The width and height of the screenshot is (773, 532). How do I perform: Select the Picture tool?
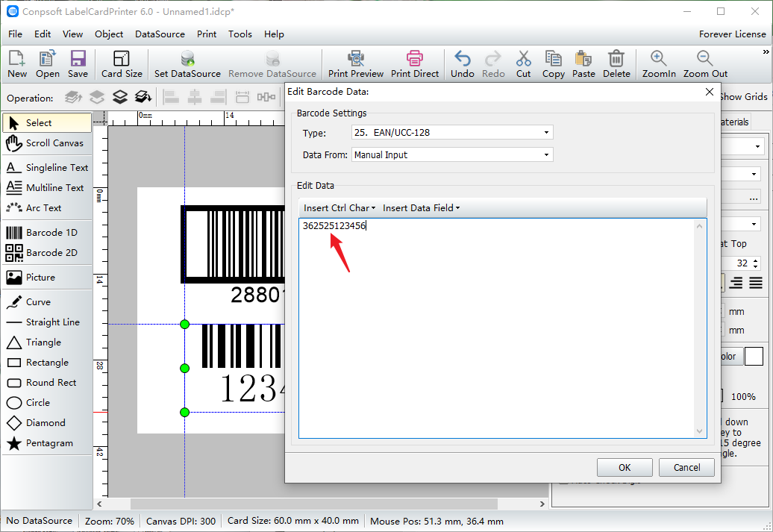click(47, 277)
